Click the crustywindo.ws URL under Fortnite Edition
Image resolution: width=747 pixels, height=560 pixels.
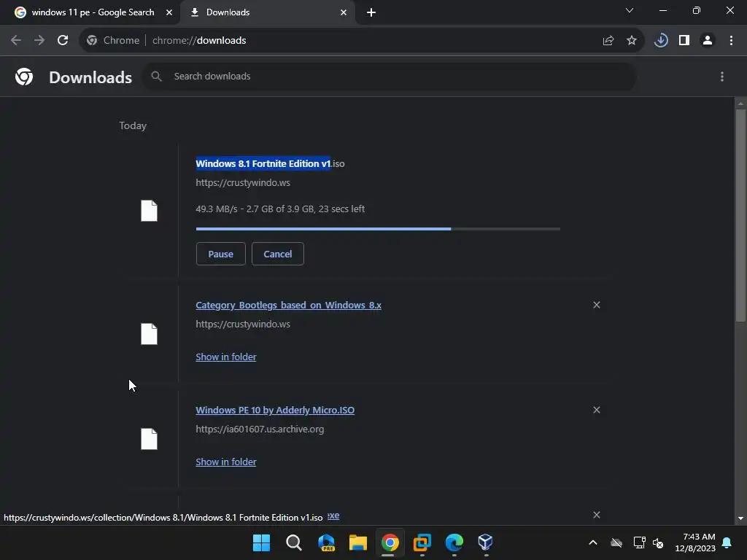pos(243,183)
